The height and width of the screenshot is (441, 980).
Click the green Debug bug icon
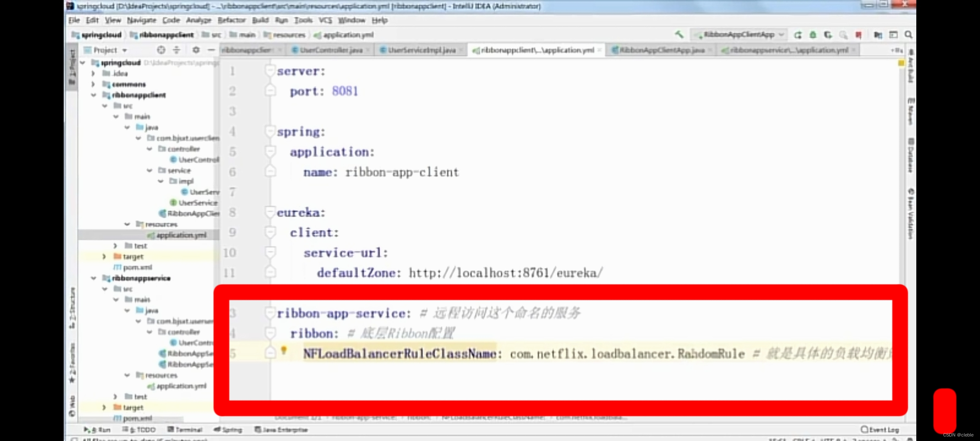(x=813, y=35)
